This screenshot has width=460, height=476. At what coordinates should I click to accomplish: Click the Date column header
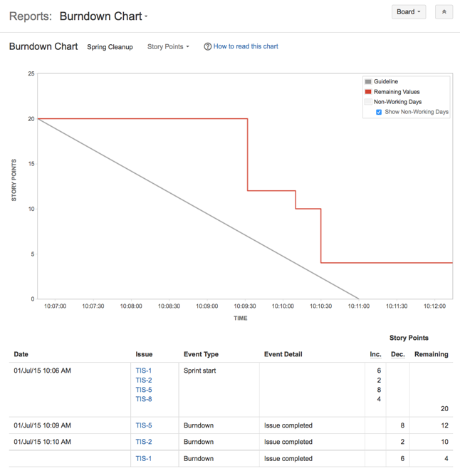[21, 354]
